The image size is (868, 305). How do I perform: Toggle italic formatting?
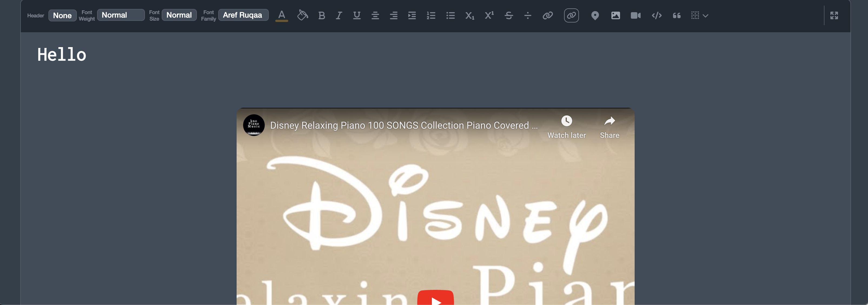(x=339, y=15)
